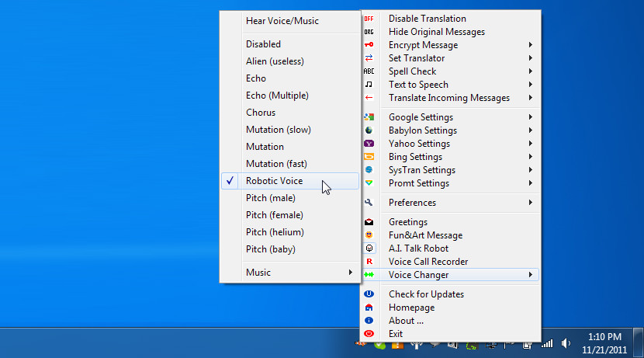Expand Voice Changer submenu arrow
The image size is (644, 358).
tap(531, 275)
